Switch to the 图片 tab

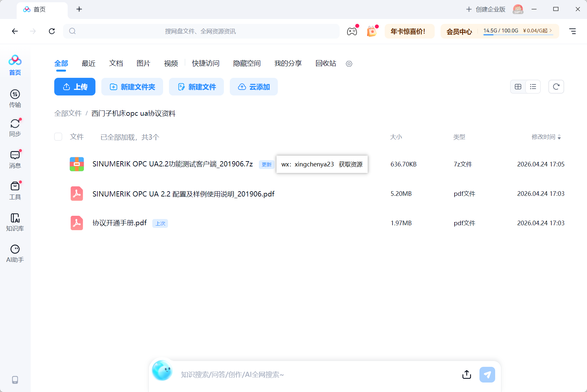click(143, 63)
